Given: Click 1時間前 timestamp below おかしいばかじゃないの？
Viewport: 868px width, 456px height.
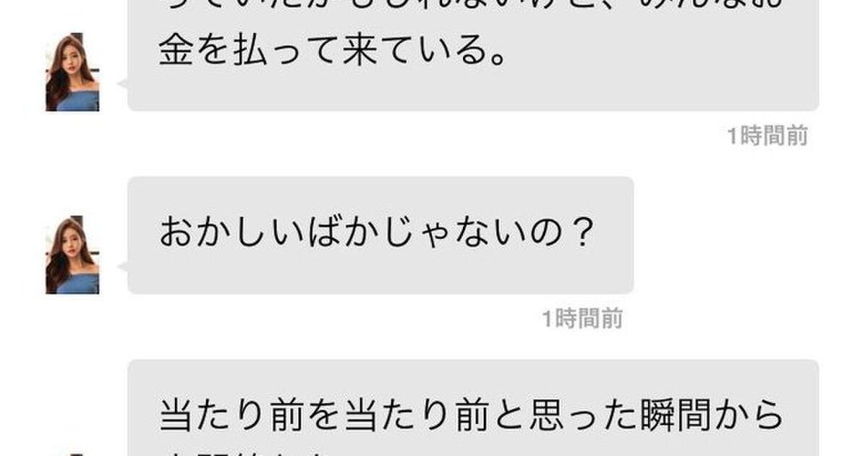Looking at the screenshot, I should coord(582,319).
